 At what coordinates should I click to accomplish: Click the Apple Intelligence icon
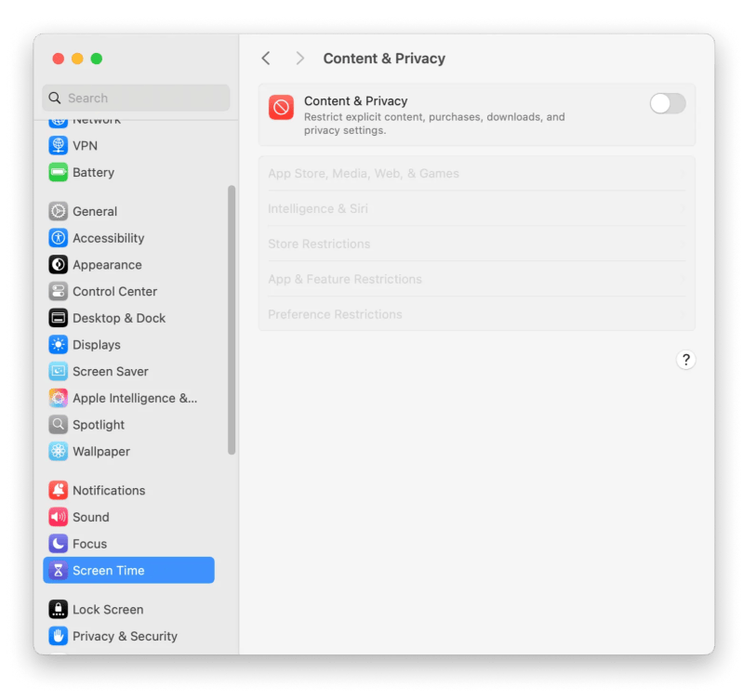click(58, 398)
